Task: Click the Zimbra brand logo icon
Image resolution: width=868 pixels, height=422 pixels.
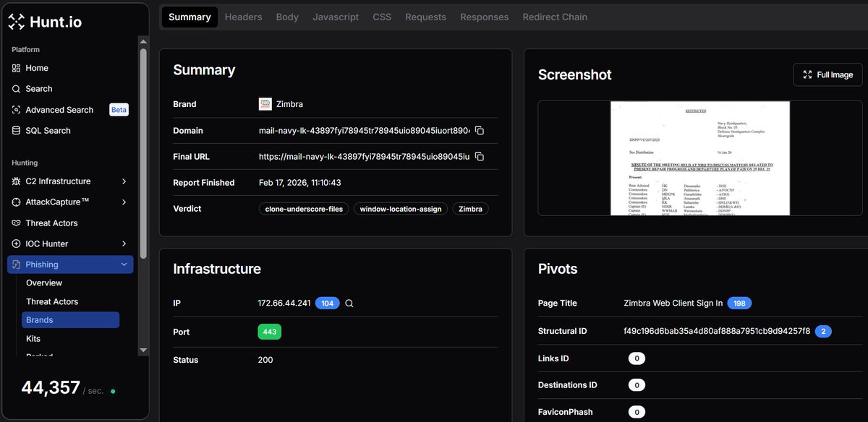Action: click(265, 104)
